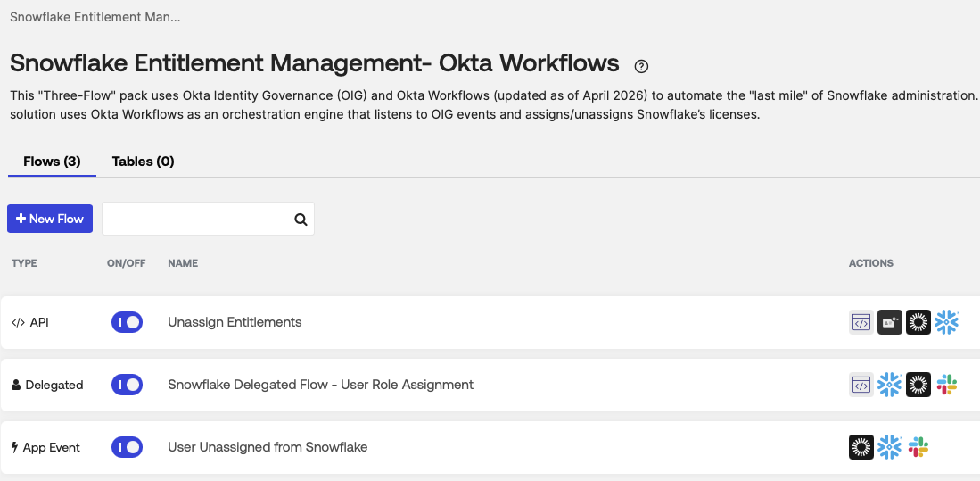
Task: Click the dark ID card icon in Unassign Entitlements row
Action: [x=889, y=323]
